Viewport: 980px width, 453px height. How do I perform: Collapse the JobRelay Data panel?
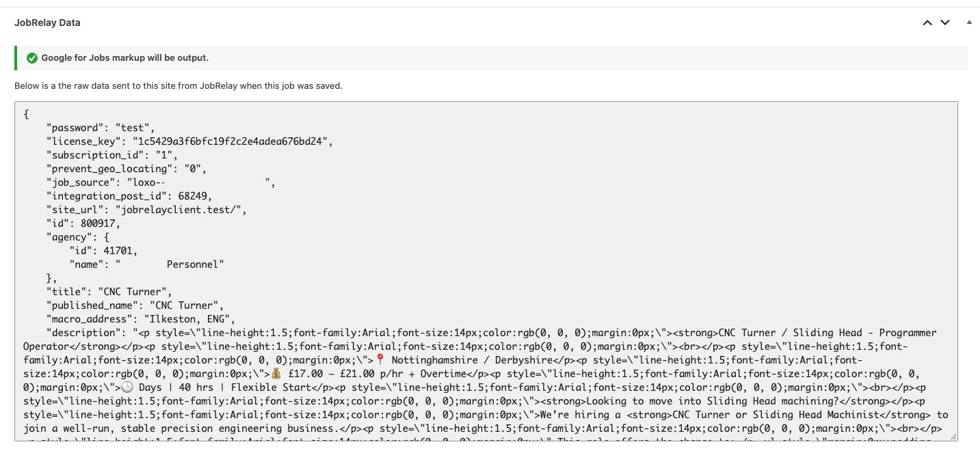tap(968, 23)
